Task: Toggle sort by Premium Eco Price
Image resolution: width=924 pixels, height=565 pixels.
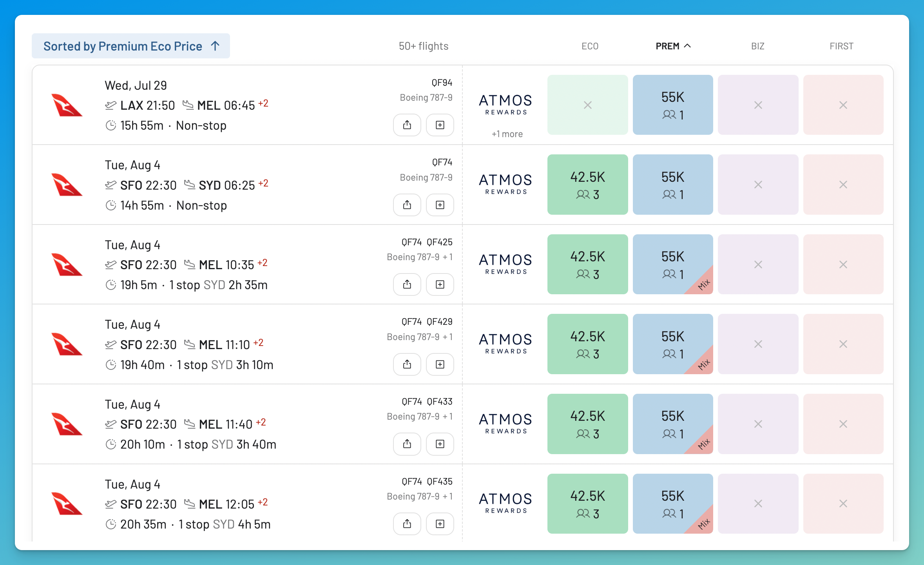Action: 131,46
